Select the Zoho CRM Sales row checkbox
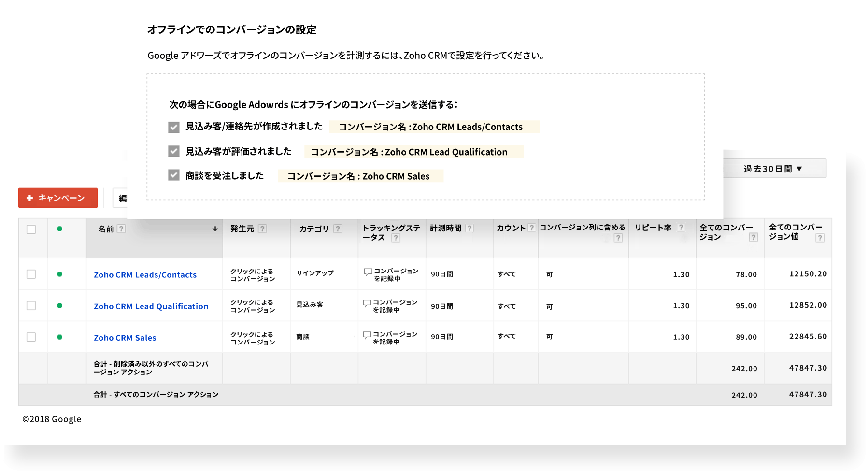The width and height of the screenshot is (868, 473). [31, 337]
